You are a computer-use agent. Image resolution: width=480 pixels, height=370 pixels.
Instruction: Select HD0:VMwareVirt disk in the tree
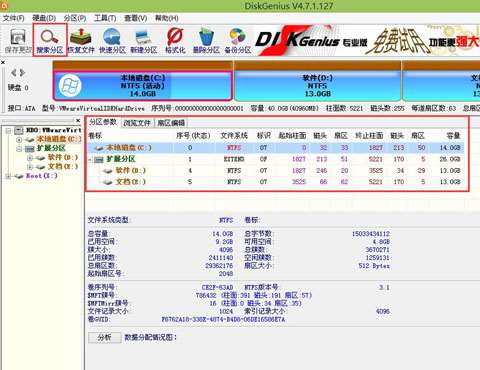coord(53,130)
